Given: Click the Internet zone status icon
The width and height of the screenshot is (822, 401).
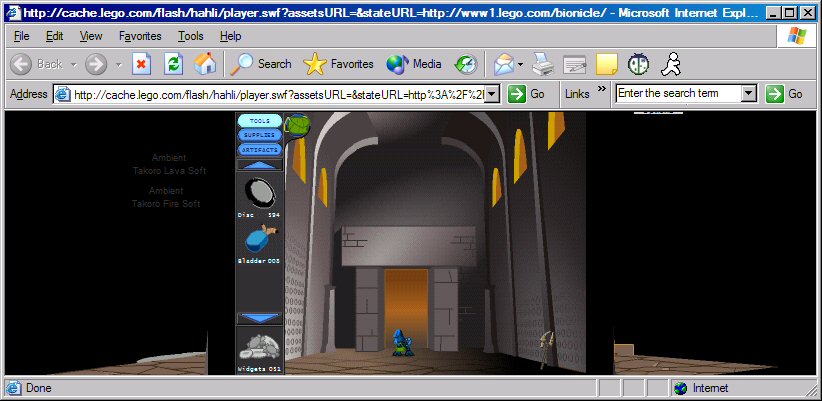Looking at the screenshot, I should (680, 388).
